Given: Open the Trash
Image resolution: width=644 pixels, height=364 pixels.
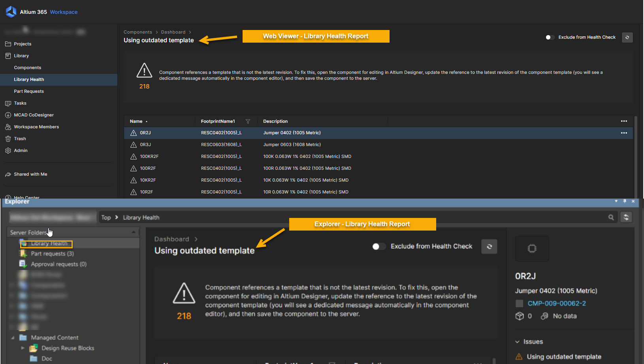Looking at the screenshot, I should tap(20, 139).
